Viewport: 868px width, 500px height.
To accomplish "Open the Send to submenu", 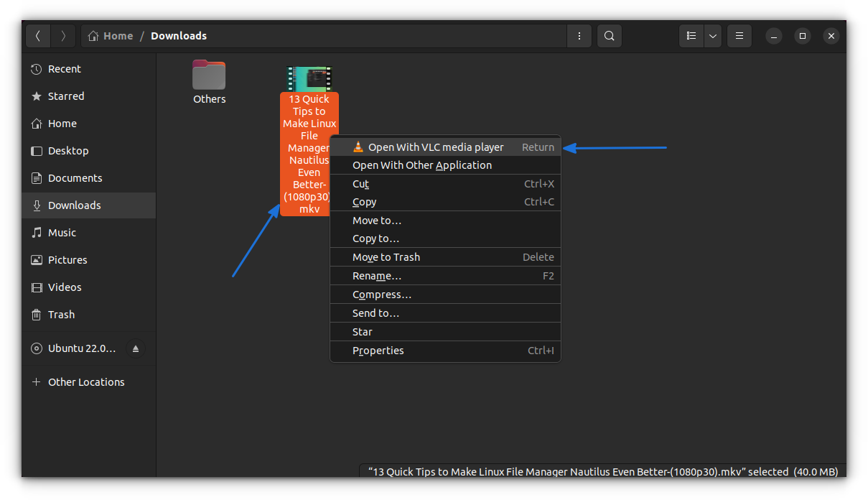I will tap(375, 312).
